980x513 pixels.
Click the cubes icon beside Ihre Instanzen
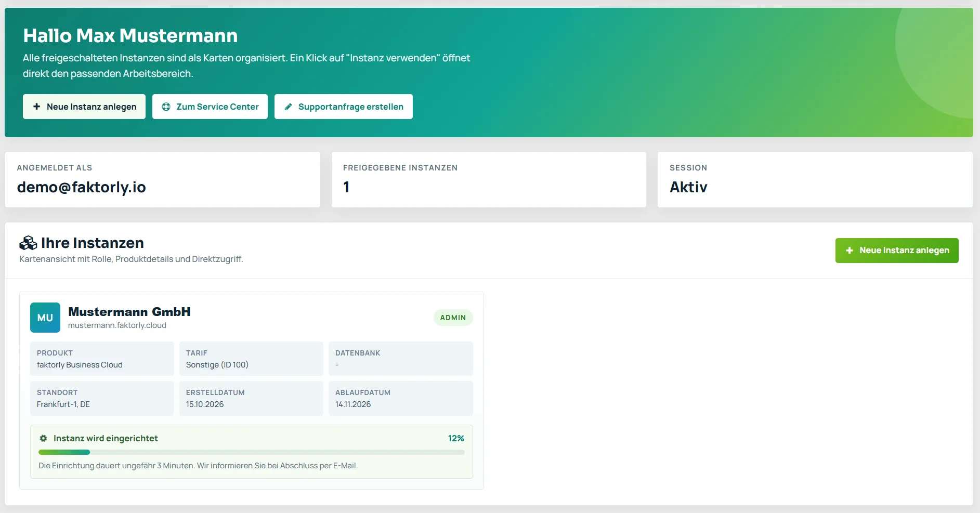click(x=28, y=243)
